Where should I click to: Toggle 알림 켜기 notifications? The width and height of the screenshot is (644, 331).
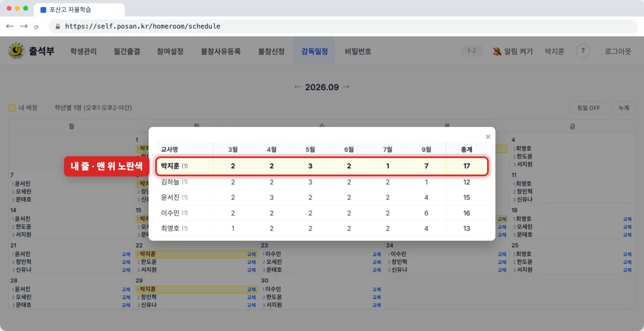click(513, 51)
